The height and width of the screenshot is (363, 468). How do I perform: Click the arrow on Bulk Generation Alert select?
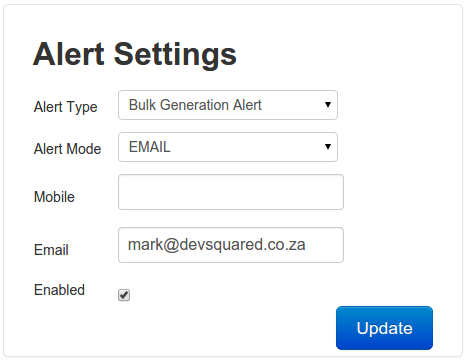pos(328,105)
